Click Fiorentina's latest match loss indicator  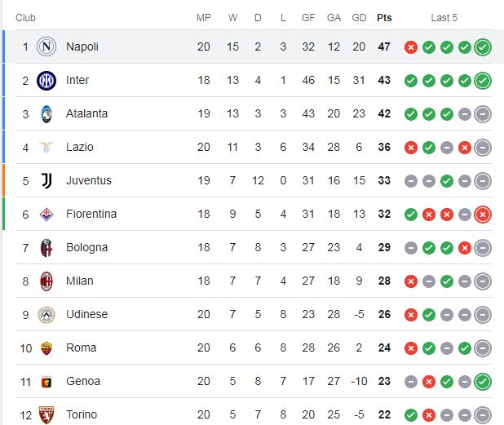(483, 214)
